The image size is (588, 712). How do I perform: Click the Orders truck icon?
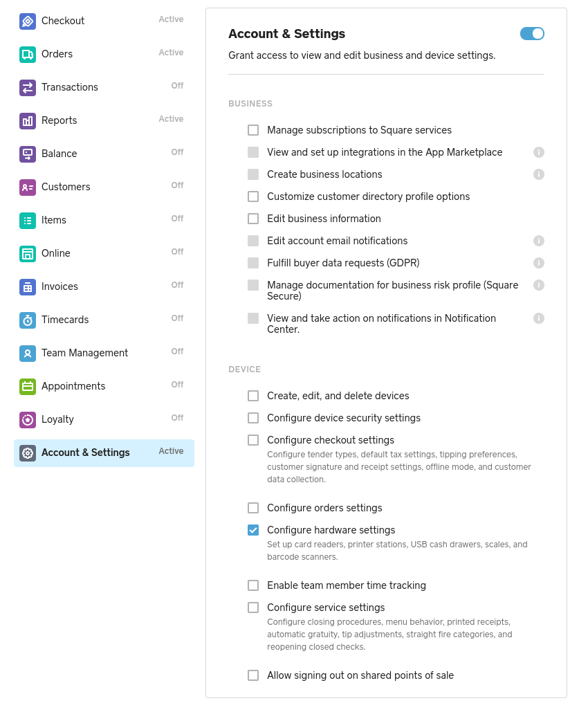[28, 54]
